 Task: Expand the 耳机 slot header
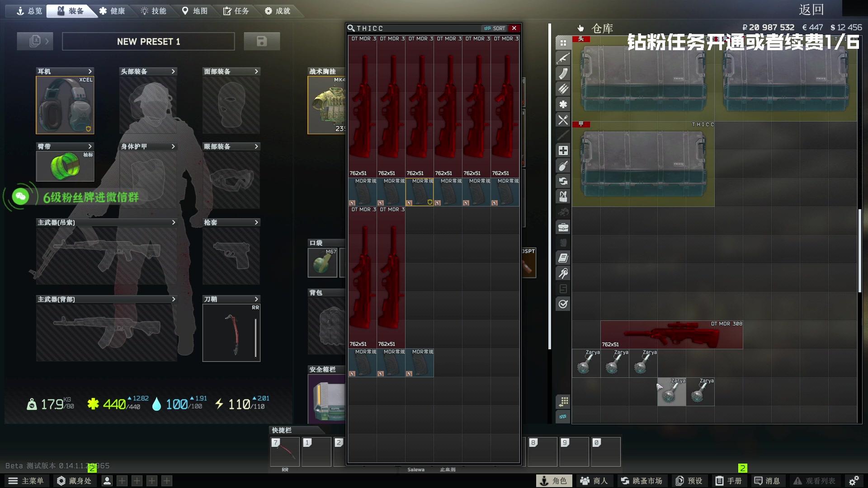click(65, 71)
